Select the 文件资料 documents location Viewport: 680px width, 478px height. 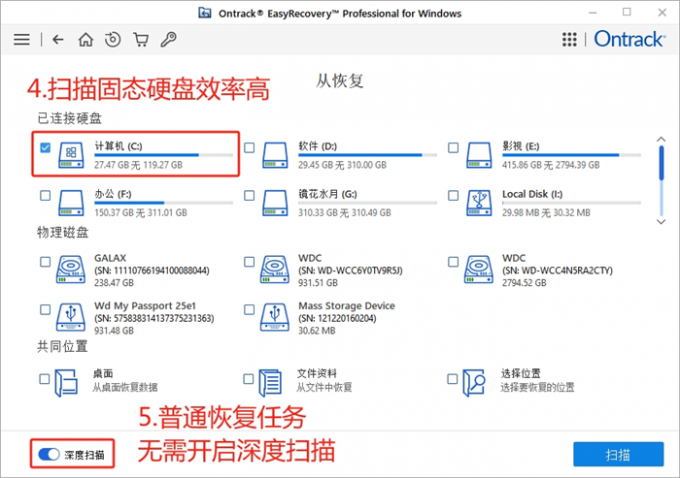pos(249,379)
